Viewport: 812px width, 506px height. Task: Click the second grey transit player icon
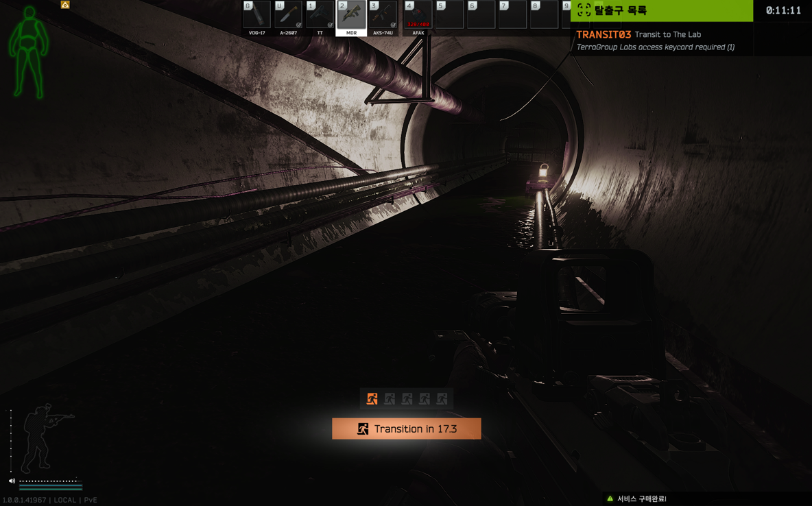click(x=390, y=399)
